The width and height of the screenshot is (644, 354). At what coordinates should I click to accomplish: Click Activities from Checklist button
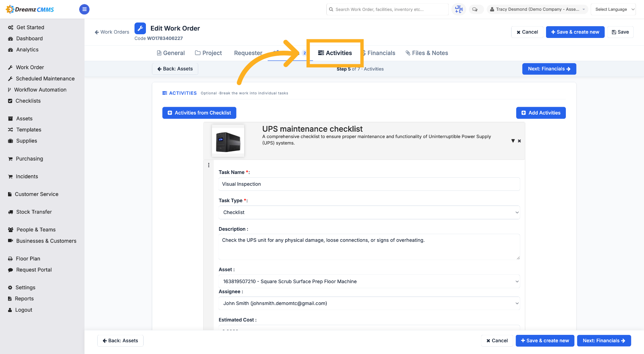(x=199, y=113)
